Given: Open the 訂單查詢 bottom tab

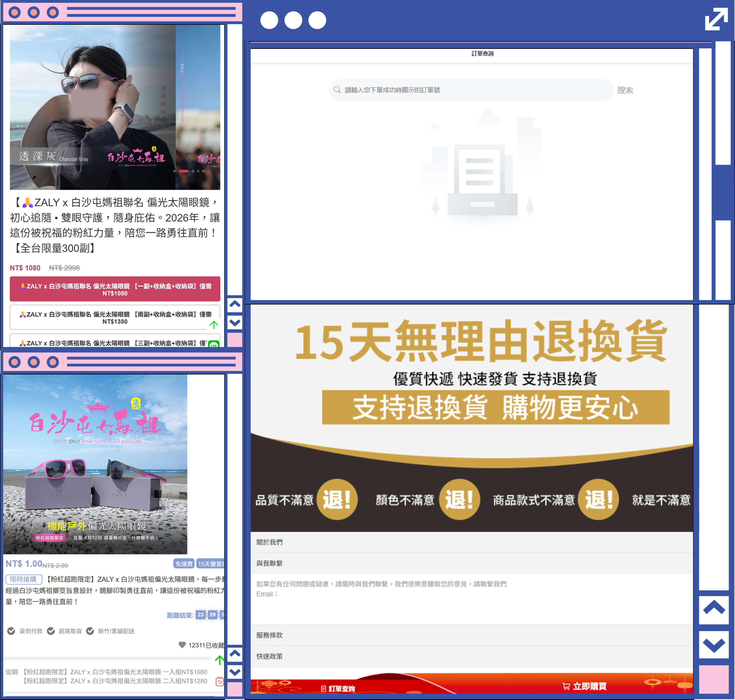Looking at the screenshot, I should coord(338,688).
